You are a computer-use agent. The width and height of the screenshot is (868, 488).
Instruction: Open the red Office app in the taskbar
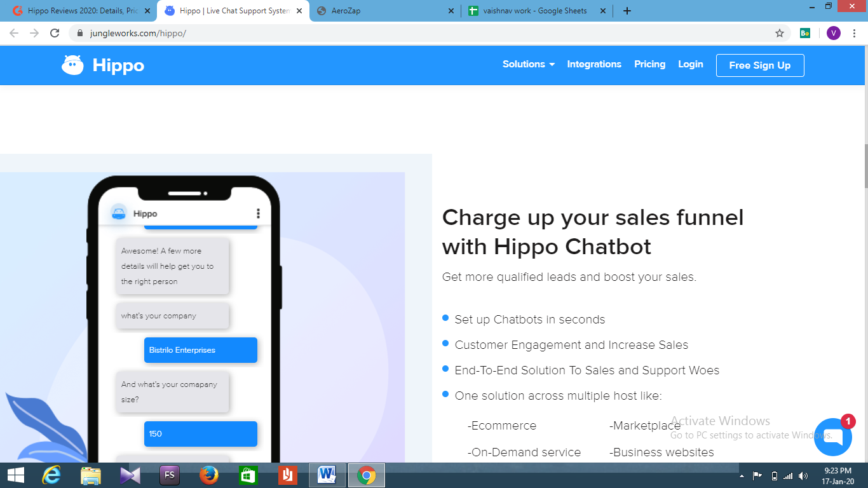point(287,475)
